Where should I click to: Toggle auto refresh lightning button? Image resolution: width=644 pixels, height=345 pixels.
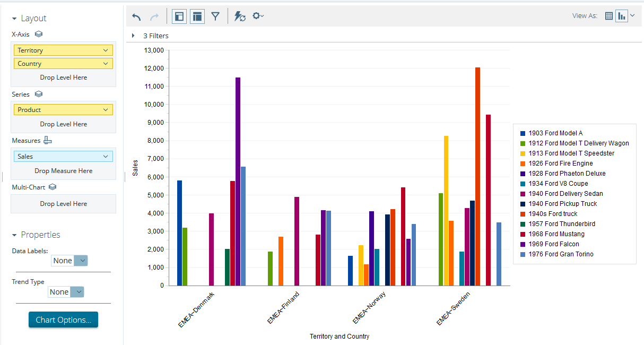click(x=240, y=16)
